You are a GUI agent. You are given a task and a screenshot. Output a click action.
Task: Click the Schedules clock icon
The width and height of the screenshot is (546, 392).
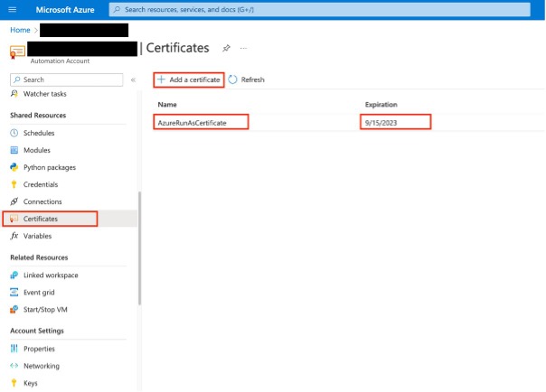[14, 133]
